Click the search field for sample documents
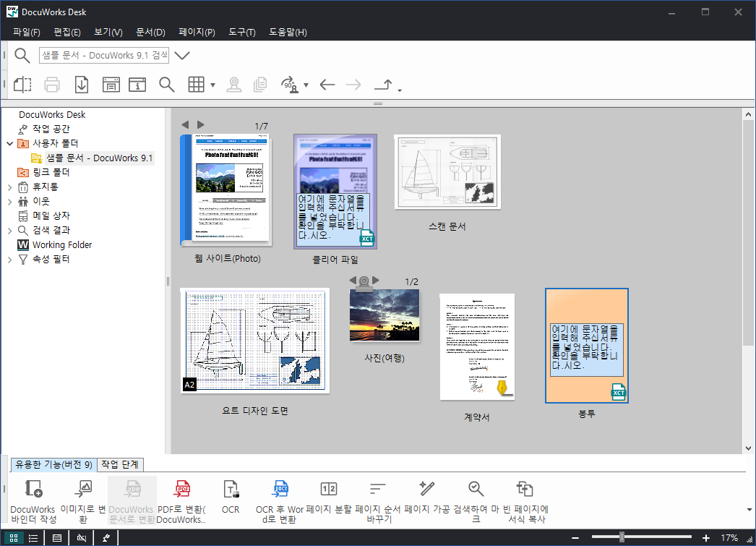Viewport: 756px width, 546px height. [x=103, y=56]
